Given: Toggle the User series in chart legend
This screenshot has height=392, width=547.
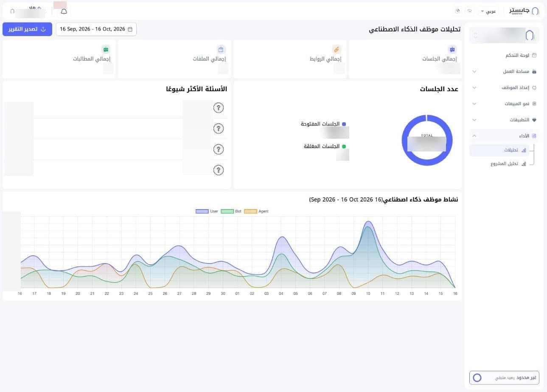Looking at the screenshot, I should 207,211.
